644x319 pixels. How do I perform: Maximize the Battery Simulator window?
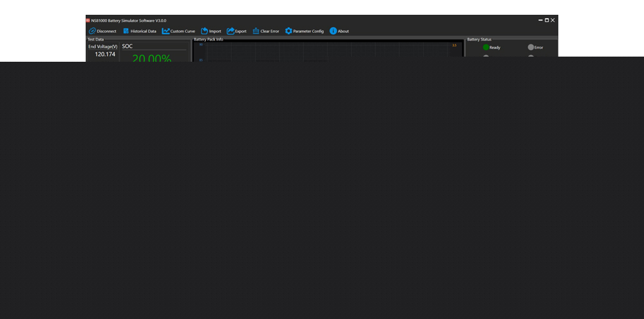pos(547,20)
